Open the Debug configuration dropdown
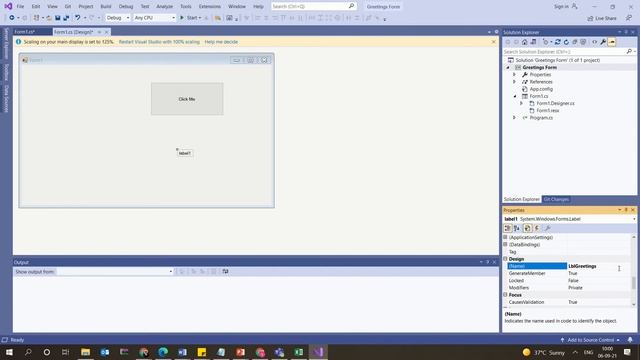The height and width of the screenshot is (360, 640). [x=118, y=18]
